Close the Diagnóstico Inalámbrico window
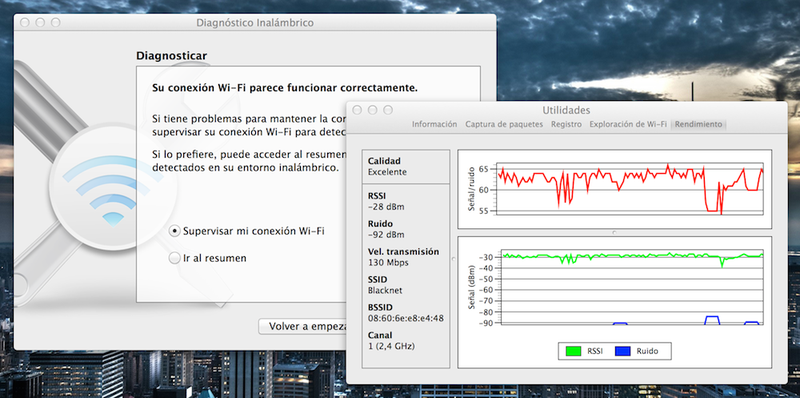The image size is (800, 398). [x=24, y=22]
